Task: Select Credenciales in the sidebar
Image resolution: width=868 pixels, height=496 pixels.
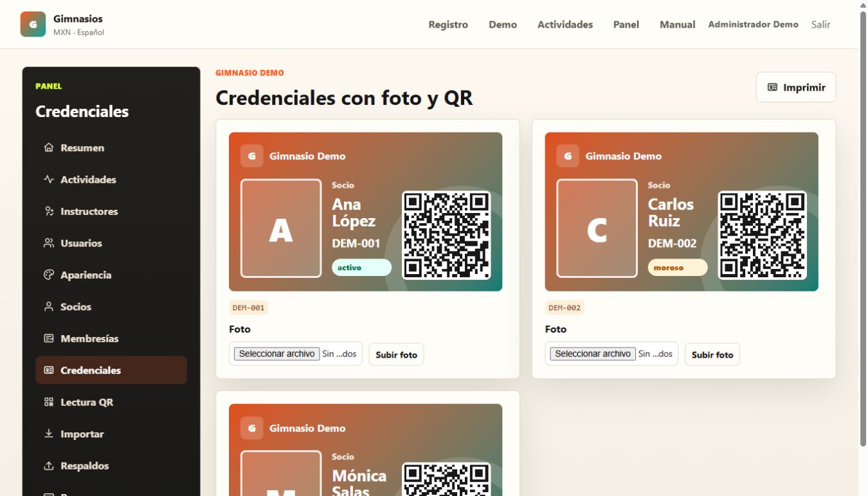Action: pyautogui.click(x=111, y=371)
